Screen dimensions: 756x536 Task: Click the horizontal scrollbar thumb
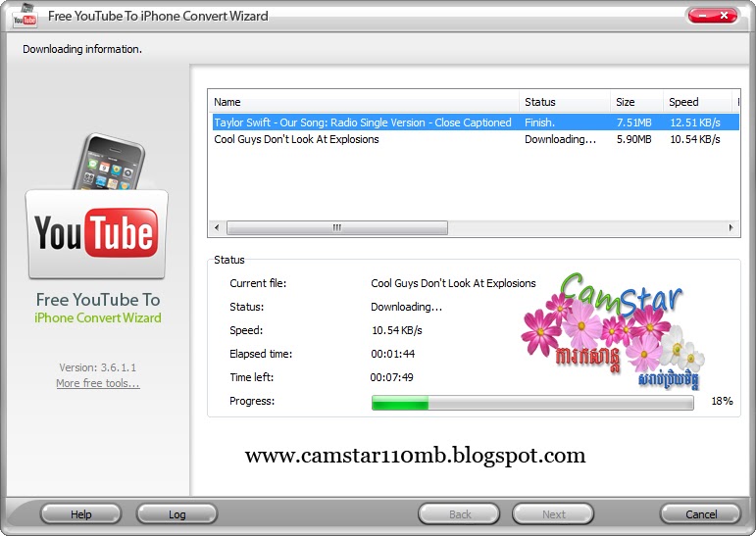pyautogui.click(x=337, y=227)
